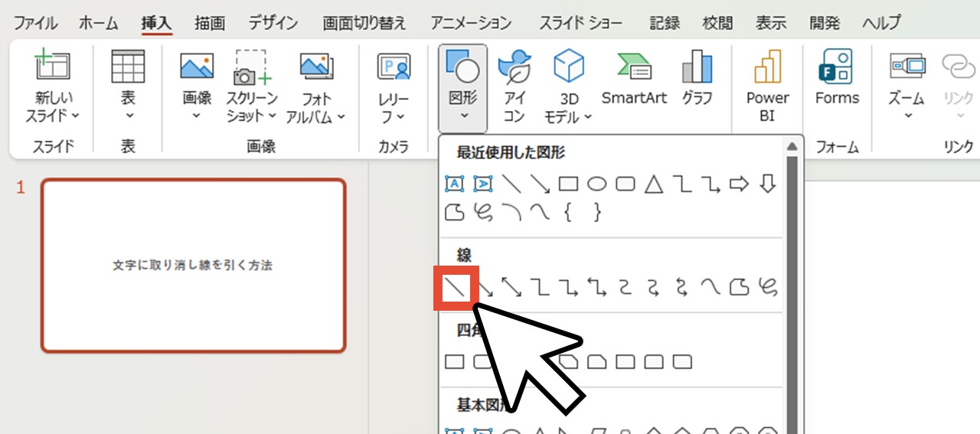The image size is (980, 434).
Task: Select the triangle in recently used shapes
Action: click(653, 184)
